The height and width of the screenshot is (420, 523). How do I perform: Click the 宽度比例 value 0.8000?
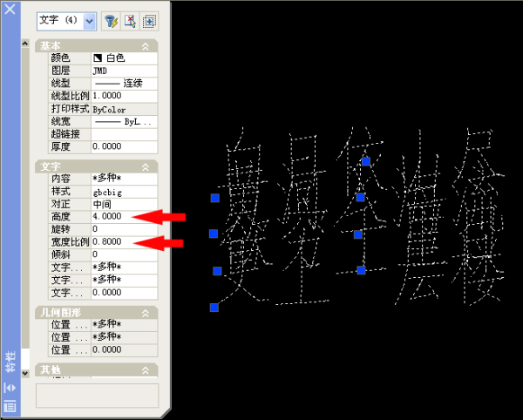point(124,242)
